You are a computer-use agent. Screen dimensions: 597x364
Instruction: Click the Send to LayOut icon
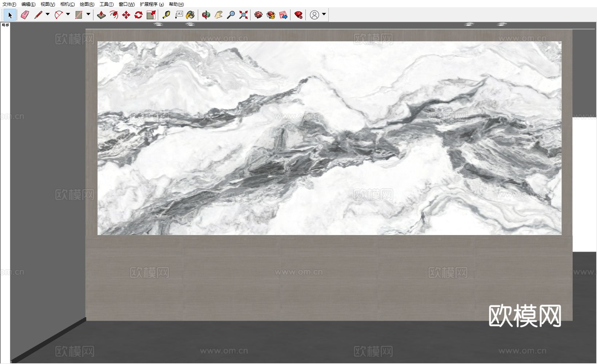(283, 15)
